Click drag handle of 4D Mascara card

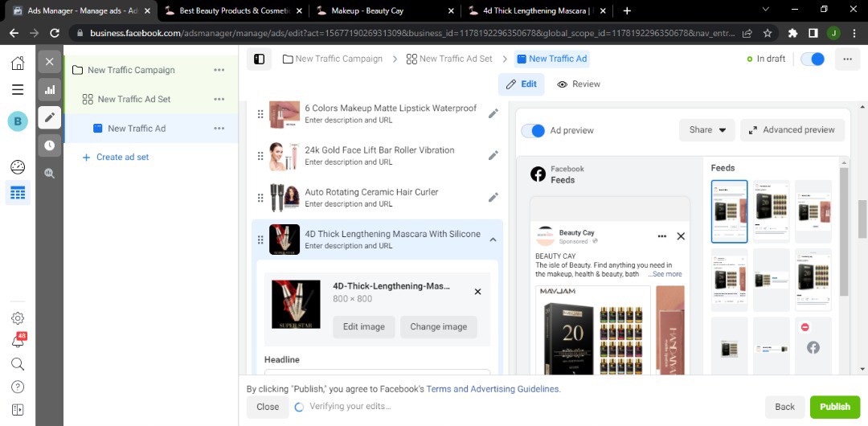pyautogui.click(x=260, y=240)
